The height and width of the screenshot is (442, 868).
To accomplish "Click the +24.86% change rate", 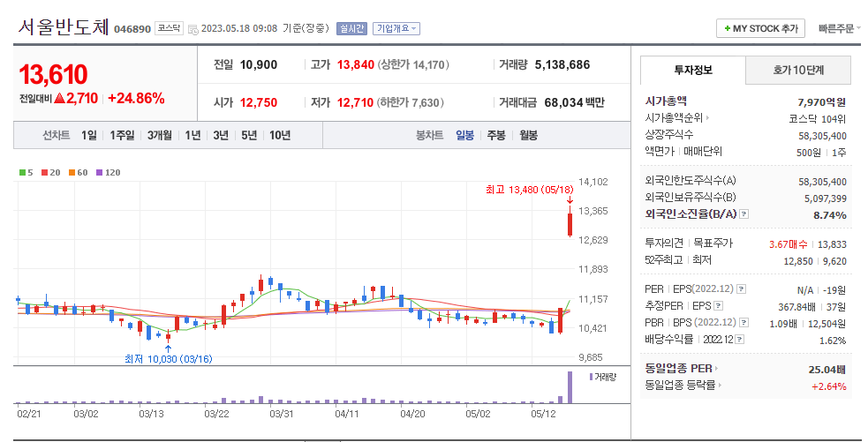I will pyautogui.click(x=136, y=99).
